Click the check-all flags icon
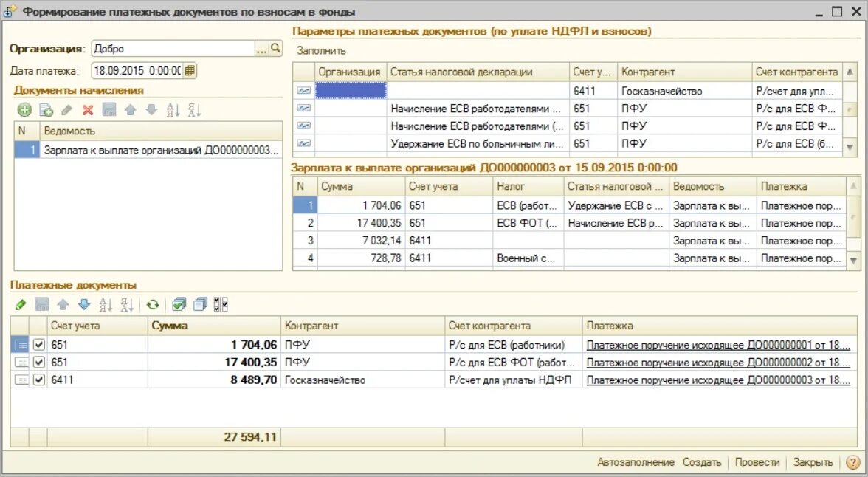This screenshot has height=477, width=868. 179,304
